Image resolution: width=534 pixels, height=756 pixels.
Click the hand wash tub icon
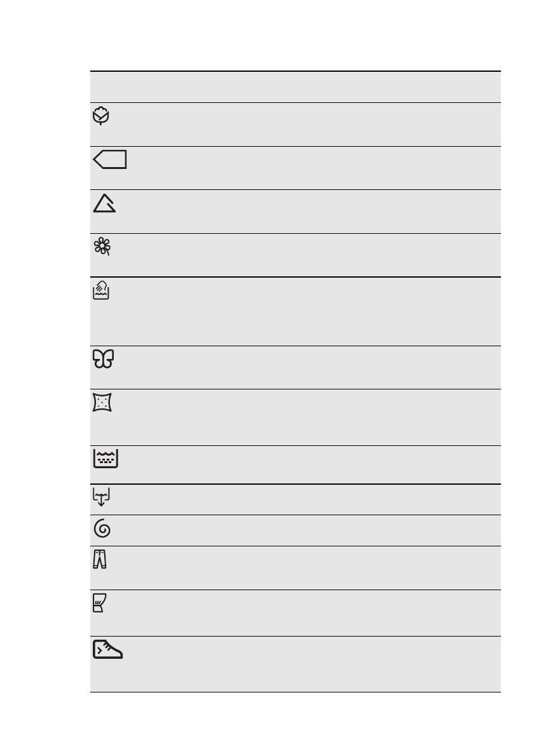(x=101, y=292)
